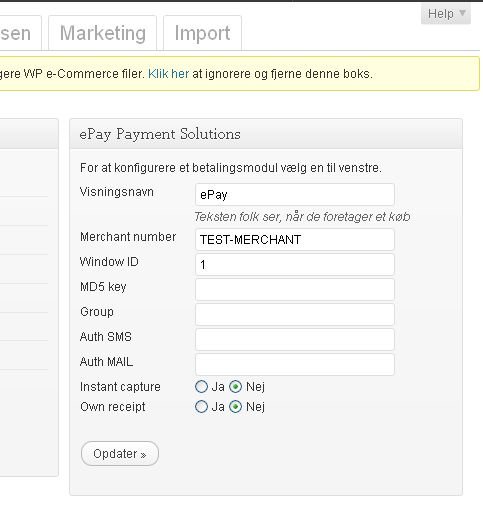
Task: Select Ja for Instant capture
Action: tap(201, 387)
